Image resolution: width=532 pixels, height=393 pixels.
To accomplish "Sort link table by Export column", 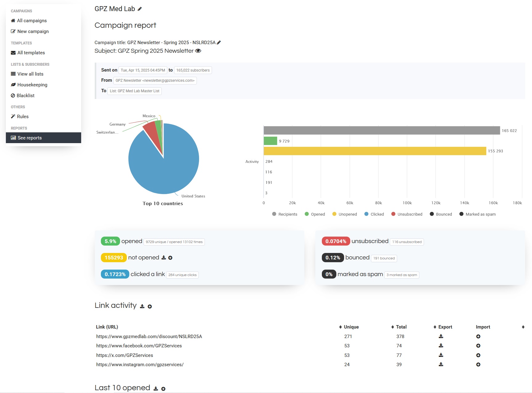I will pos(443,327).
